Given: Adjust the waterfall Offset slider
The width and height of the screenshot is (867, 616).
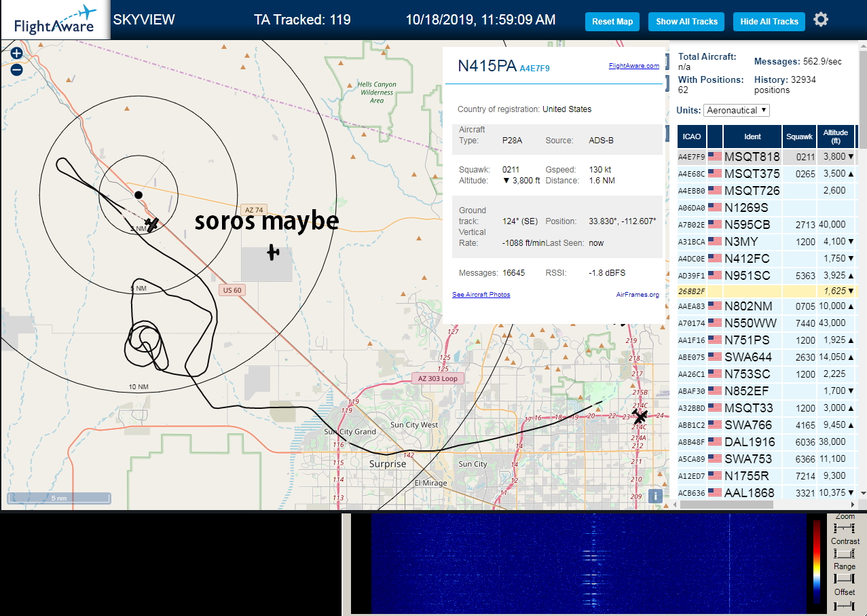Looking at the screenshot, I should coord(845,604).
